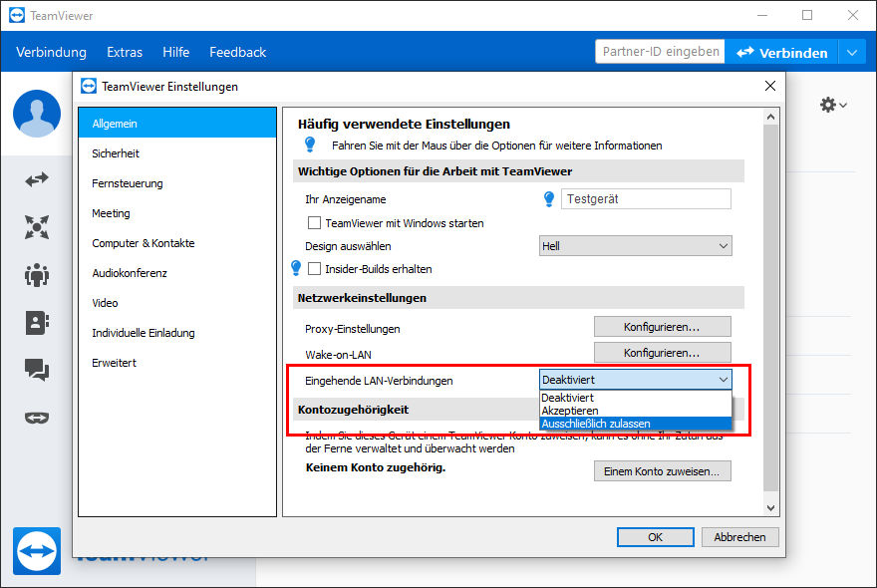This screenshot has width=877, height=588.
Task: Switch to Computer & Kontakte settings
Action: (x=177, y=243)
